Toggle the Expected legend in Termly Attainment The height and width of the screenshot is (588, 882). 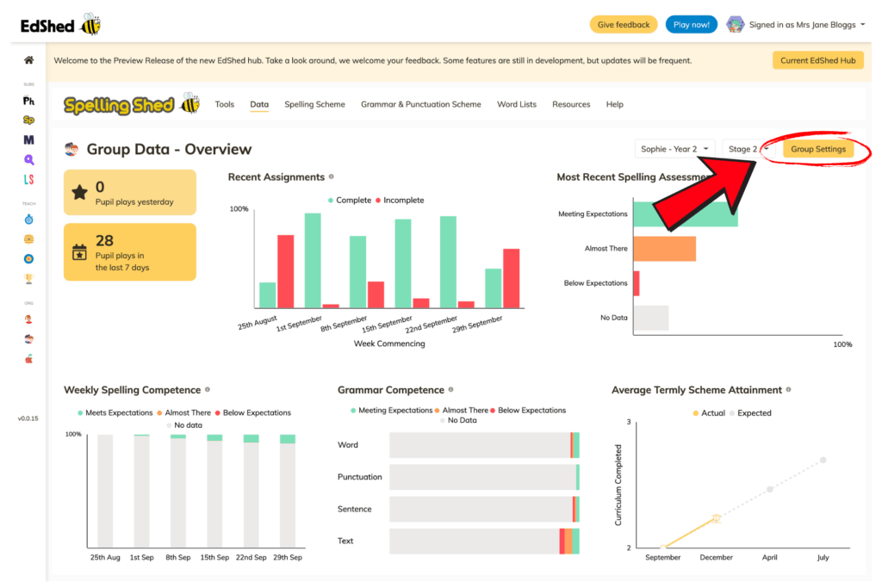point(748,413)
